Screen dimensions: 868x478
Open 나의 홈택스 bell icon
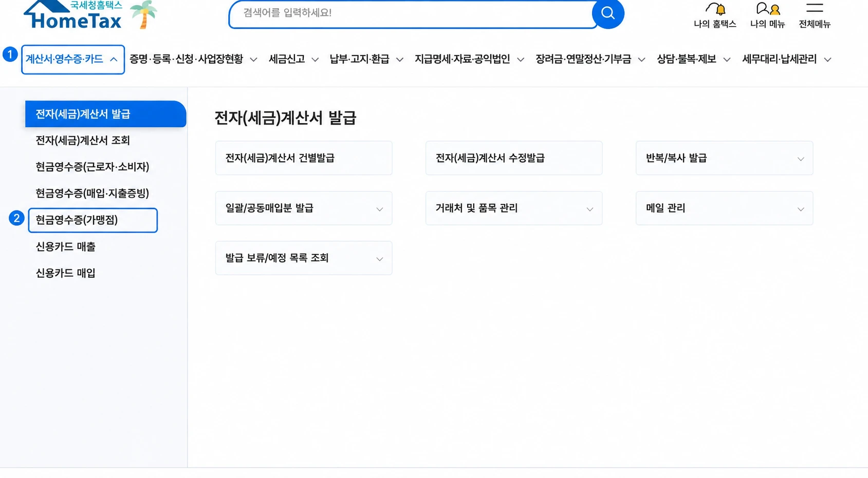click(715, 9)
